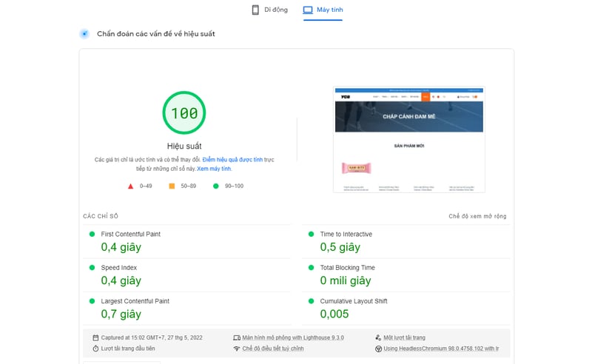Click the orange square 50–89 legend icon
This screenshot has height=364, width=592.
tap(172, 186)
